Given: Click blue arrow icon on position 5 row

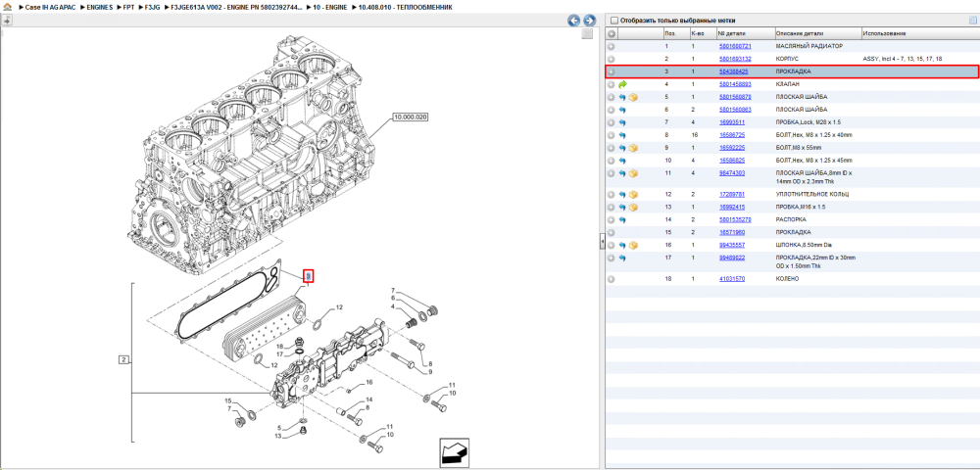Looking at the screenshot, I should point(622,97).
